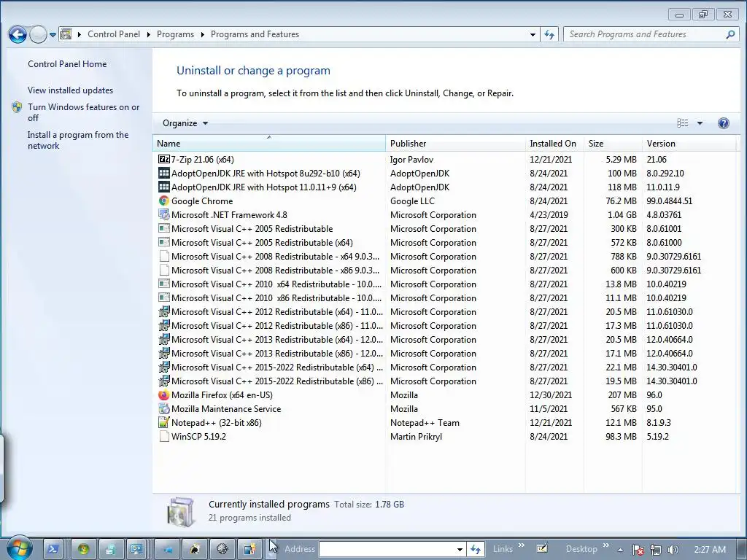Select the AdoptOpenJDK JRE 8u292-b10 icon
This screenshot has height=560, width=747.
[x=164, y=174]
